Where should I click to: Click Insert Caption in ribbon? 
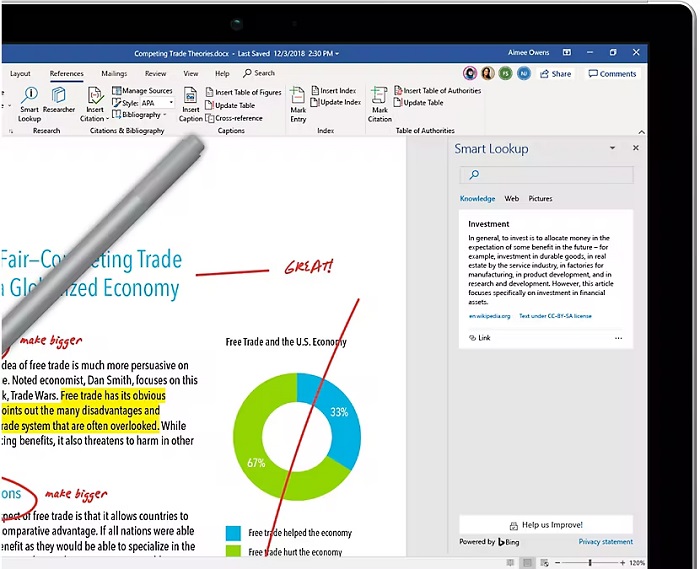tap(190, 104)
